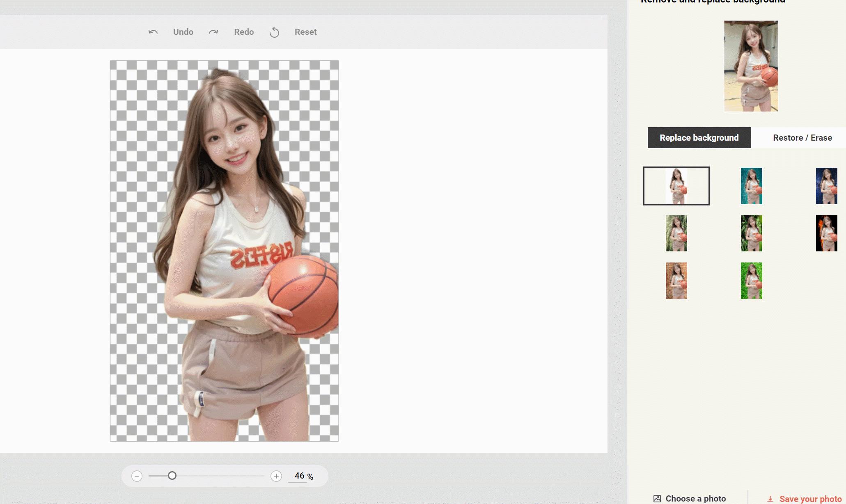Viewport: 846px width, 504px height.
Task: Click the zoom out minus icon
Action: click(x=137, y=476)
